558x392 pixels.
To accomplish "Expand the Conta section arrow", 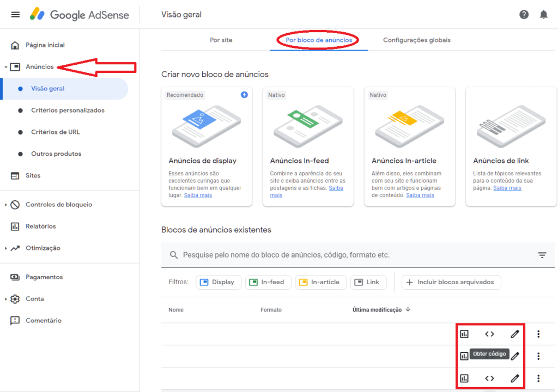I will pyautogui.click(x=5, y=299).
